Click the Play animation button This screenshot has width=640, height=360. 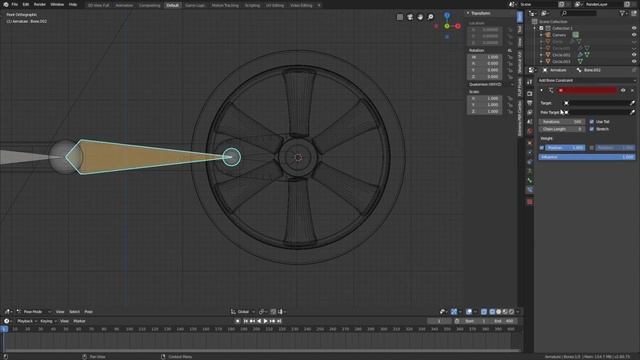click(266, 321)
